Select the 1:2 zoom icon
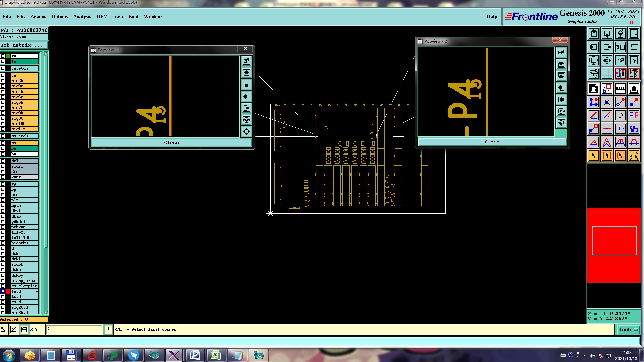 click(620, 60)
